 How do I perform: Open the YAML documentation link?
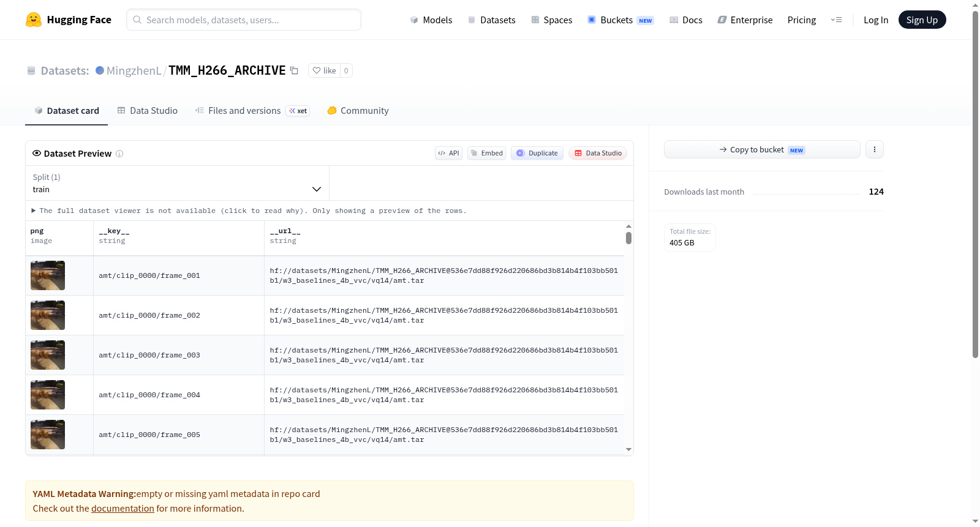point(123,509)
